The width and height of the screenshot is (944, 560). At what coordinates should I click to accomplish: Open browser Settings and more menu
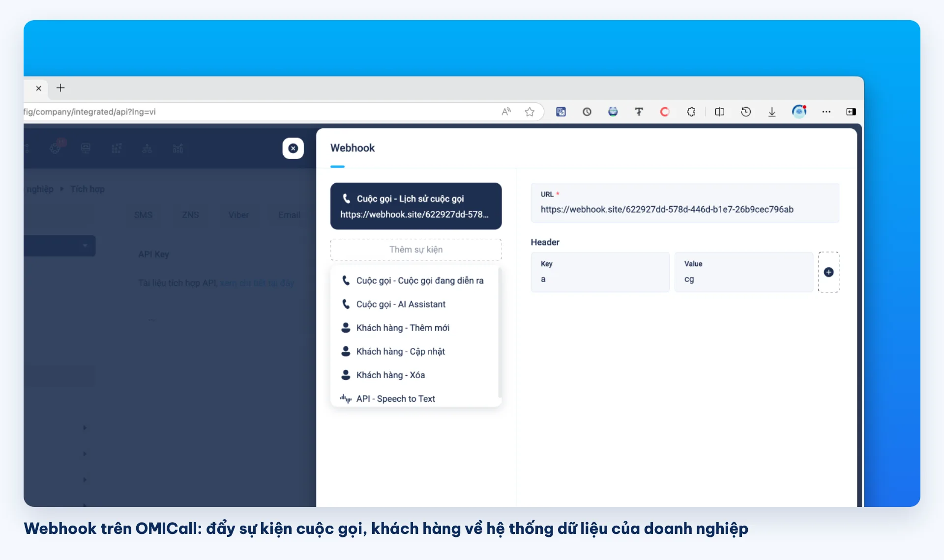click(826, 112)
